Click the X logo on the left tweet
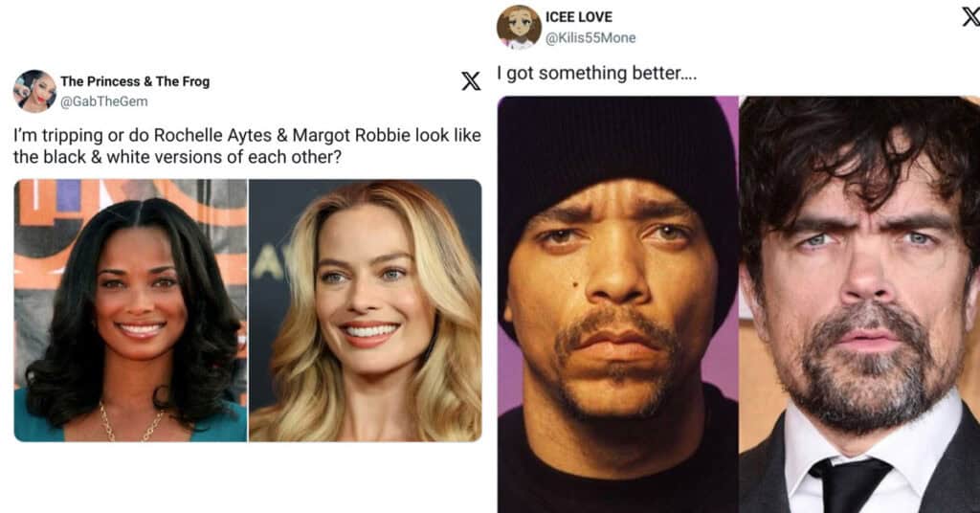The width and height of the screenshot is (980, 513). coord(471,80)
